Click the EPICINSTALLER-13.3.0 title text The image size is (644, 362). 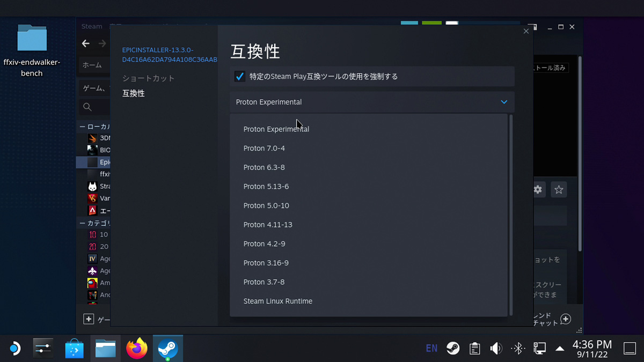click(x=170, y=54)
